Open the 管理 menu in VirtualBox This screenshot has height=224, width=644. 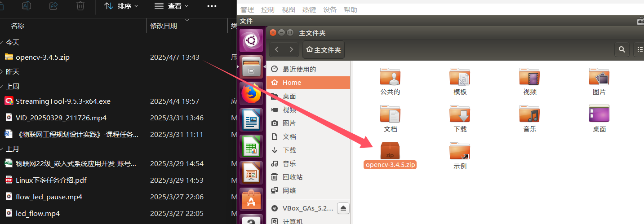click(247, 9)
